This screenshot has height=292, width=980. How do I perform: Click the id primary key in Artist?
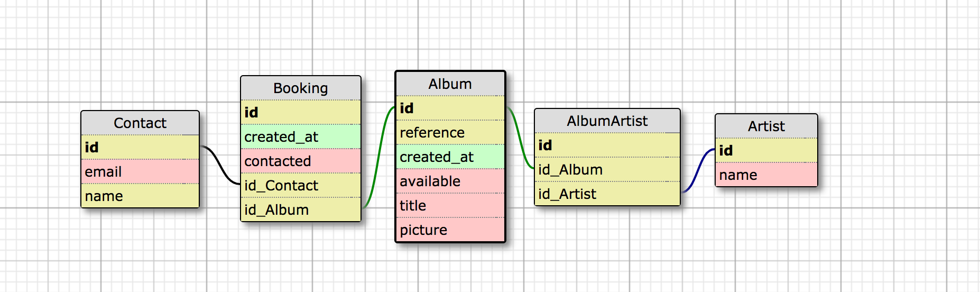[766, 150]
